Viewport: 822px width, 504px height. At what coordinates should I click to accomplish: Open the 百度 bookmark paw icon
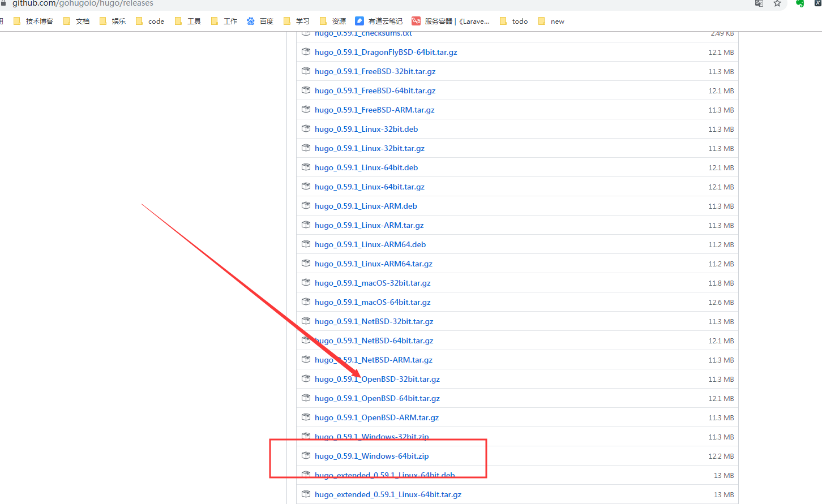click(x=251, y=21)
